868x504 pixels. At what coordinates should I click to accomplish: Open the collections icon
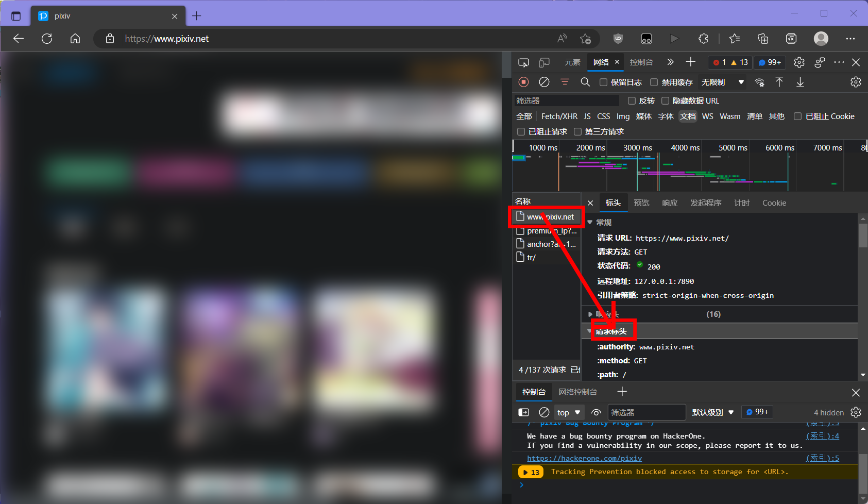point(763,39)
